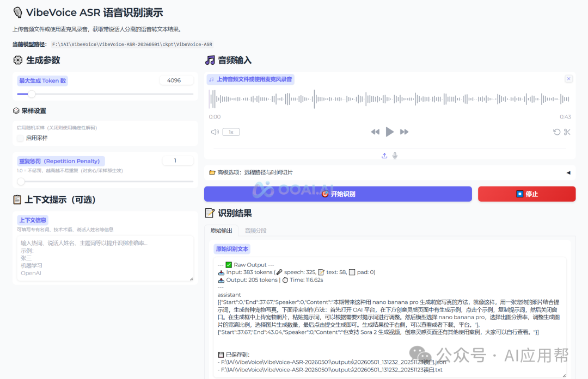This screenshot has width=588, height=379.
Task: Click the audio waveform display
Action: click(390, 100)
